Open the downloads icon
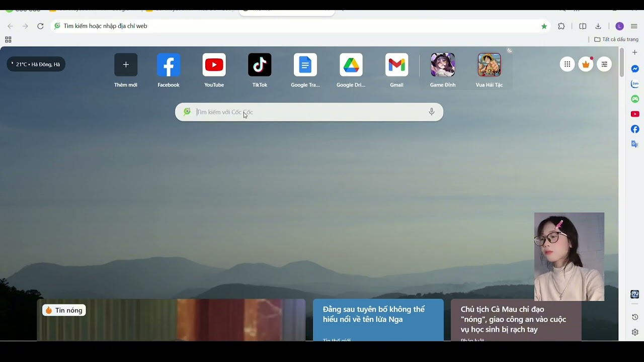This screenshot has width=644, height=362. (x=598, y=26)
